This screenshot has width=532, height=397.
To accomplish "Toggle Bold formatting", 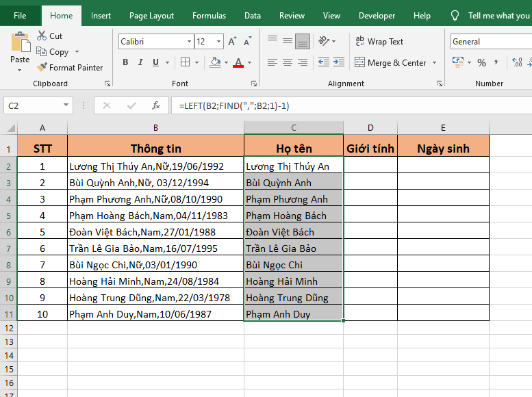I will tap(125, 63).
